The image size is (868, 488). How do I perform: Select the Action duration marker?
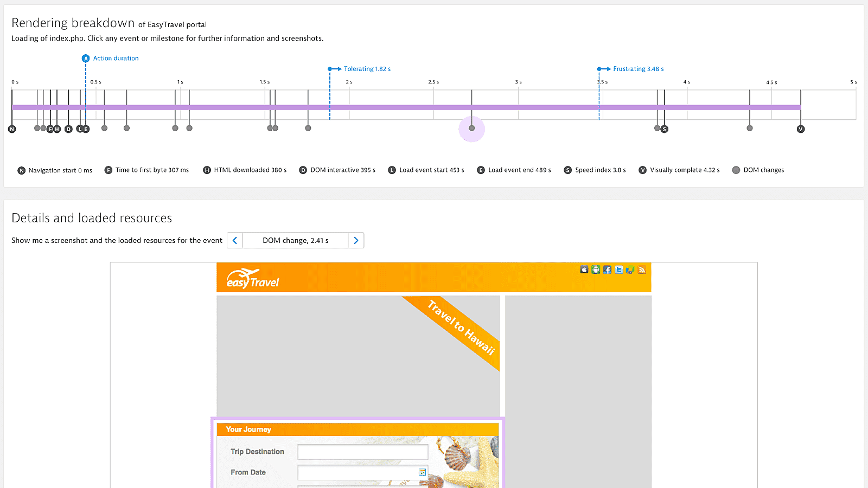(x=85, y=58)
